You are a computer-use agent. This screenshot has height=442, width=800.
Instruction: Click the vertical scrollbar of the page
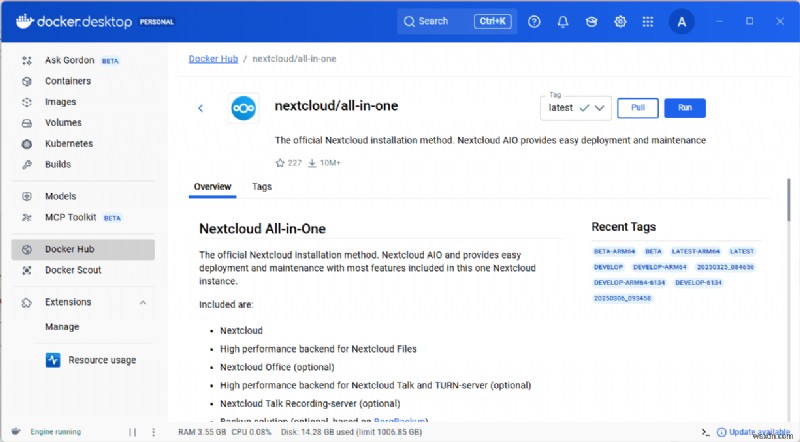click(789, 200)
